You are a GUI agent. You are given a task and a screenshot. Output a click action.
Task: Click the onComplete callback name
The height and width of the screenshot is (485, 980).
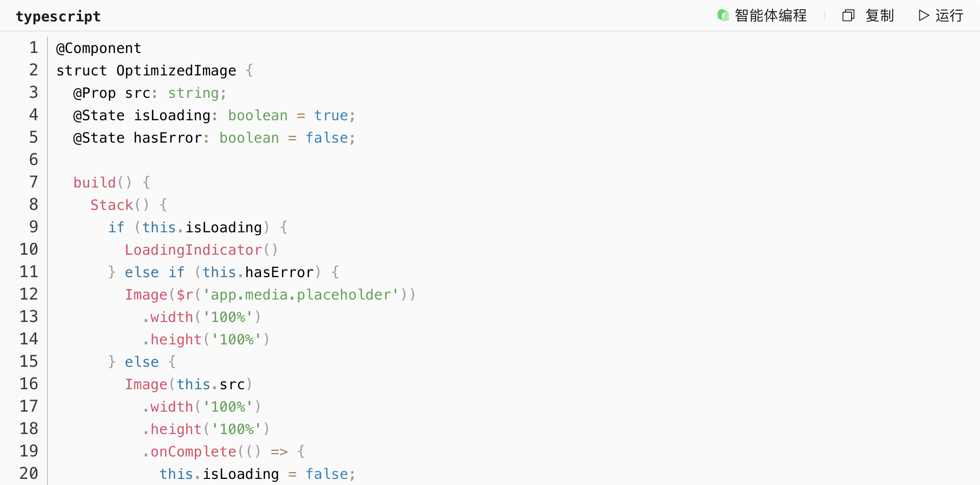[193, 451]
